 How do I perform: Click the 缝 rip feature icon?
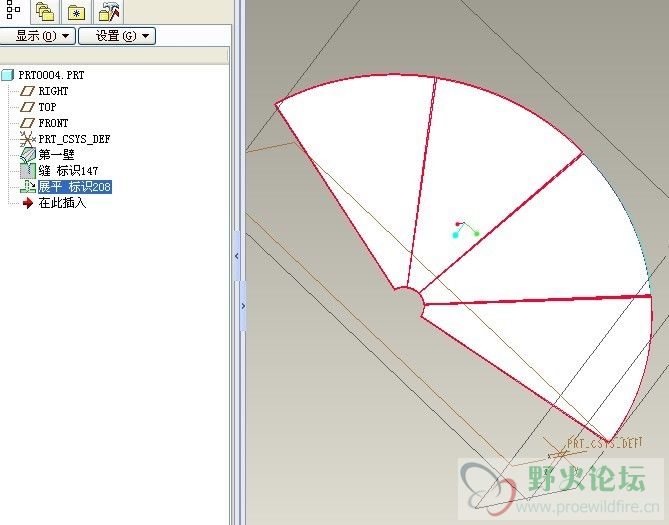pyautogui.click(x=28, y=171)
